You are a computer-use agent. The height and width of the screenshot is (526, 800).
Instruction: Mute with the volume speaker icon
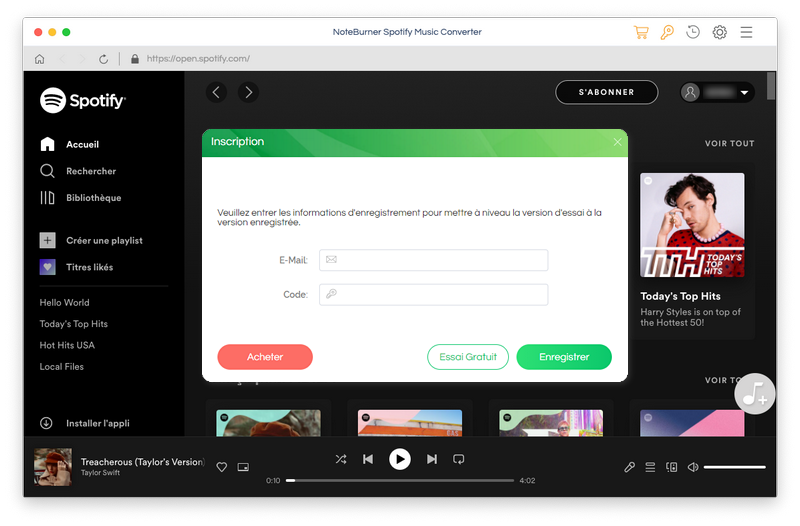(x=693, y=467)
